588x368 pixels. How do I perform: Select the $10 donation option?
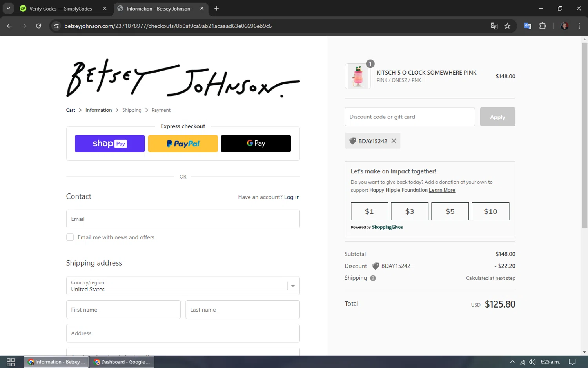click(x=490, y=211)
